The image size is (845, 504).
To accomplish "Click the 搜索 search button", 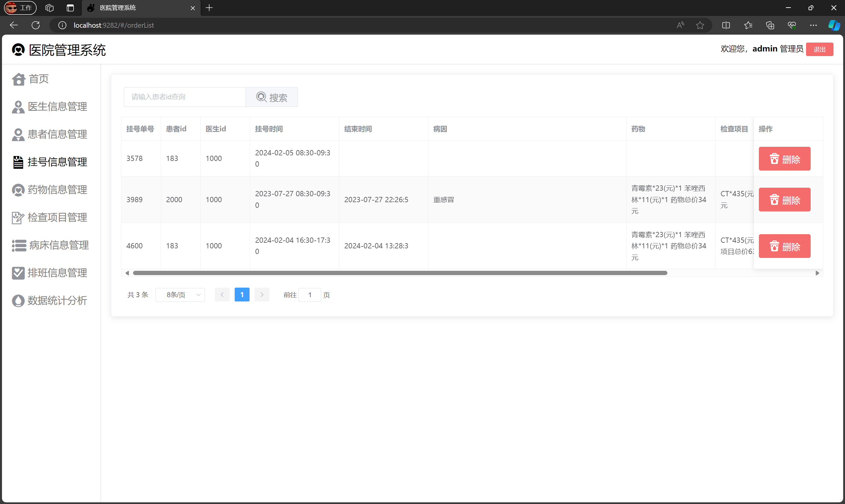I will [x=271, y=97].
